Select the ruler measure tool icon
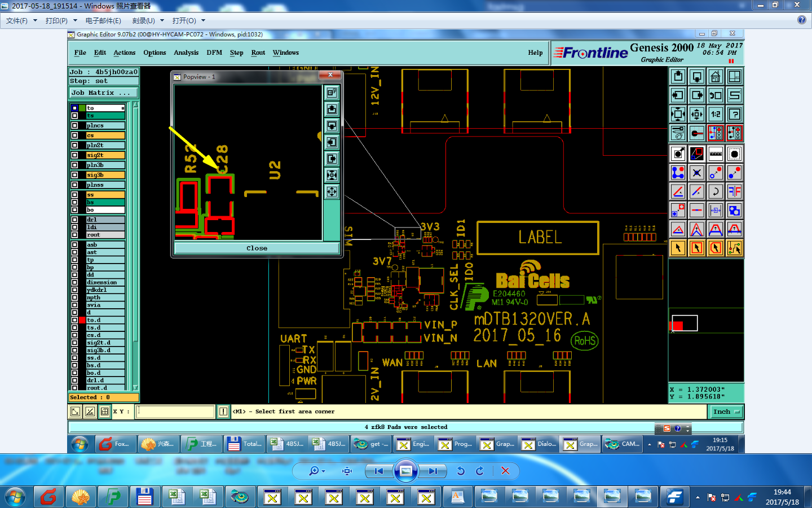812x508 pixels. click(716, 154)
